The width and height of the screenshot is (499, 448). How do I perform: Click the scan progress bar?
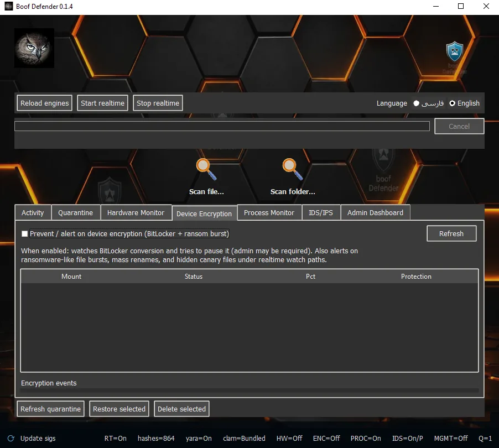pyautogui.click(x=222, y=126)
